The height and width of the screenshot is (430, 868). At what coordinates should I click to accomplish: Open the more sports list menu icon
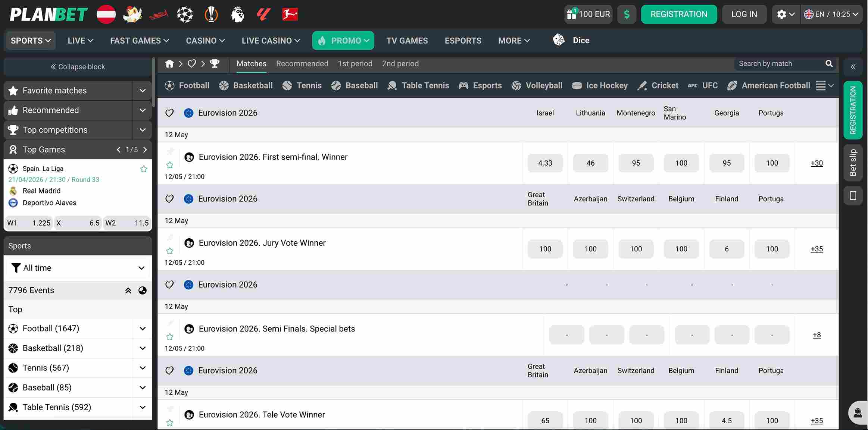(x=825, y=85)
